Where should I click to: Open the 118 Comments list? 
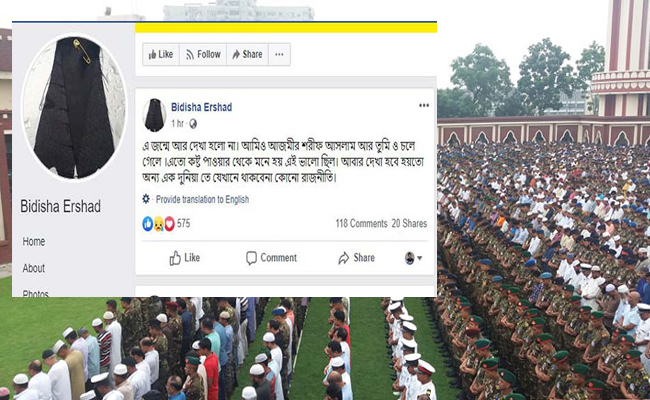(x=361, y=223)
